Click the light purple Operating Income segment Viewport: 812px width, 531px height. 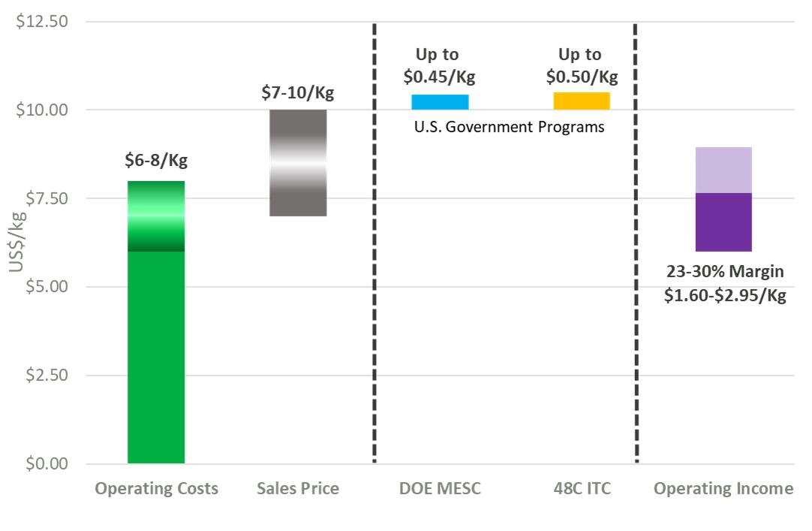click(723, 170)
